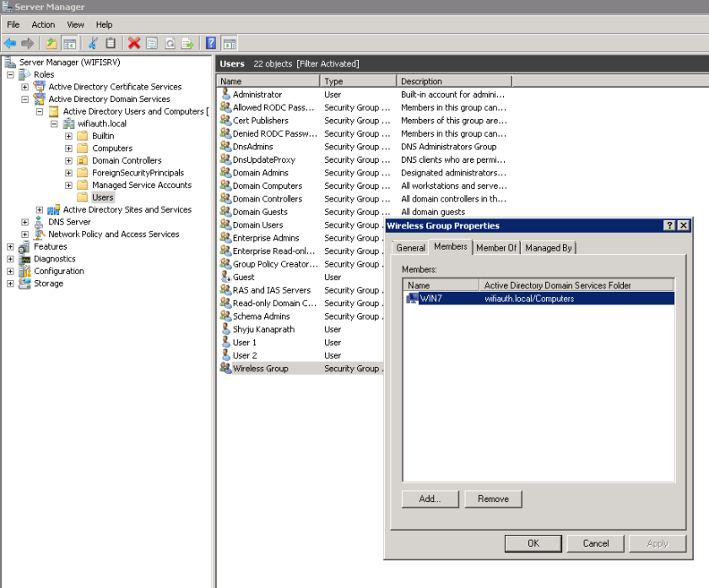Image resolution: width=709 pixels, height=588 pixels.
Task: Click the blue Back arrow toolbar icon
Action: (x=10, y=43)
